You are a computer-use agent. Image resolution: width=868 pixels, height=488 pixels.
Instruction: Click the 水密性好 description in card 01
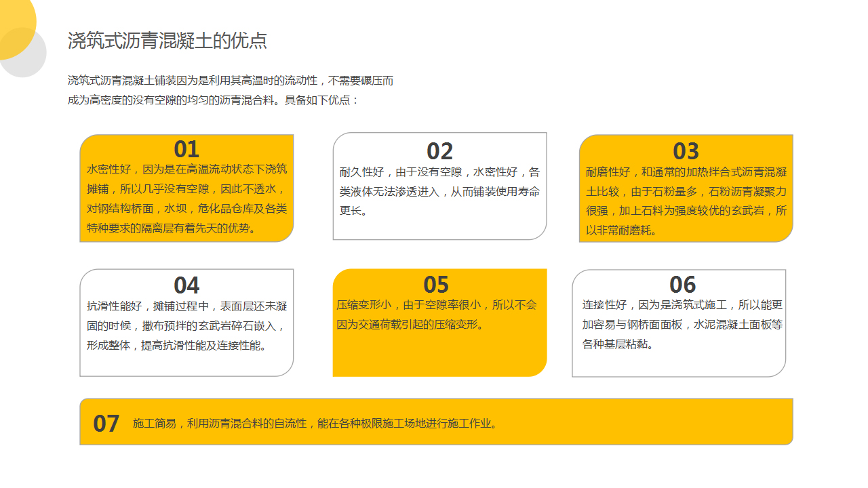(187, 199)
